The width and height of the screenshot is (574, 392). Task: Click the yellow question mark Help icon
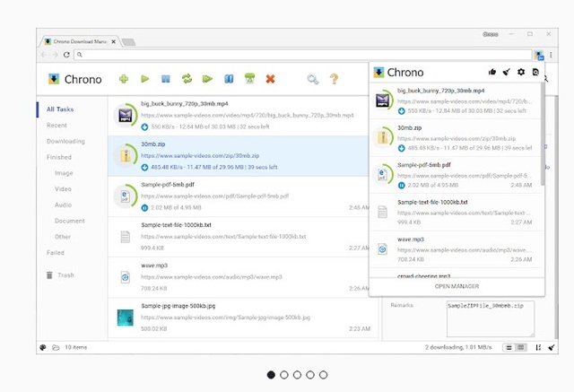tap(334, 79)
